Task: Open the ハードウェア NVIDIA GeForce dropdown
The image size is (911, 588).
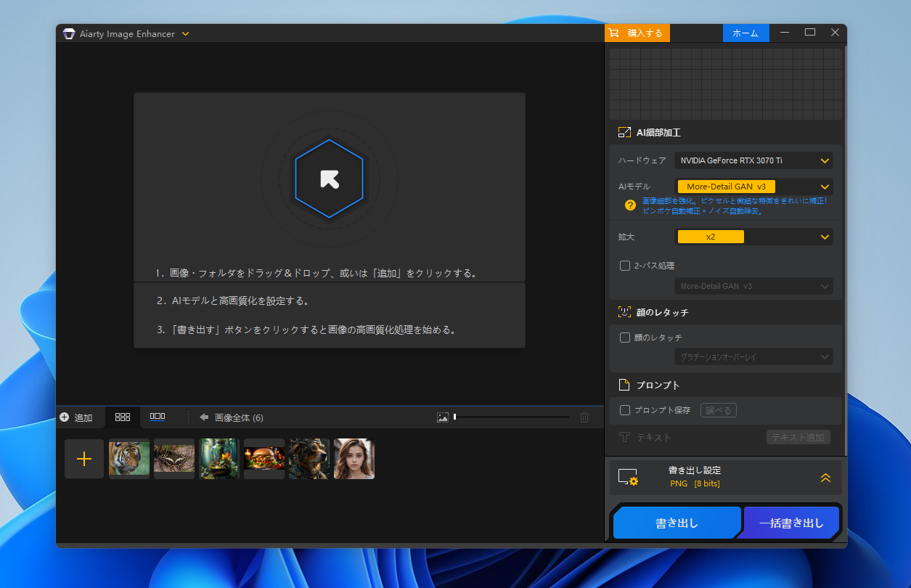Action: 753,160
